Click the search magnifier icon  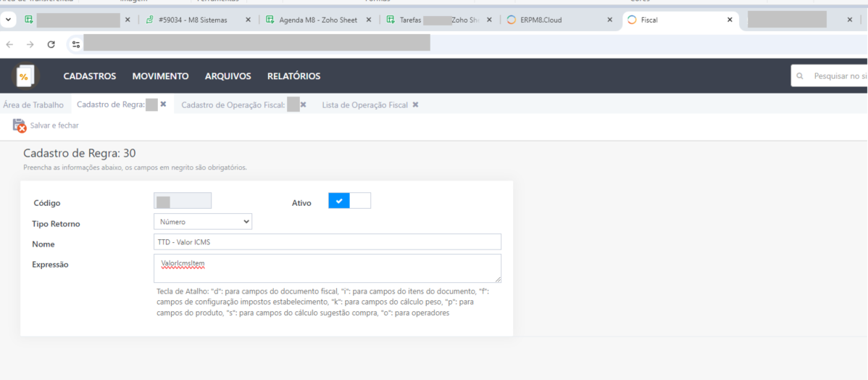tap(799, 76)
